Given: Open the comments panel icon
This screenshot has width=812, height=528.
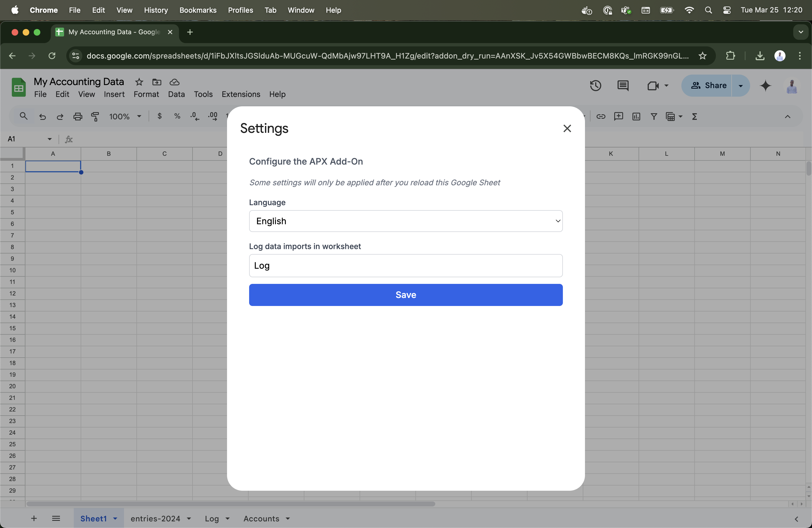Looking at the screenshot, I should coord(623,86).
